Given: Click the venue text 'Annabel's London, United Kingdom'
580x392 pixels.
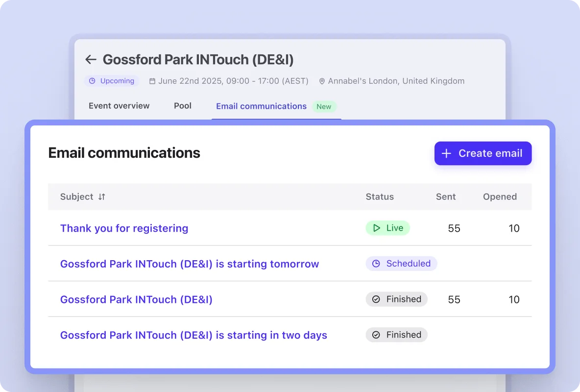Looking at the screenshot, I should pos(396,81).
